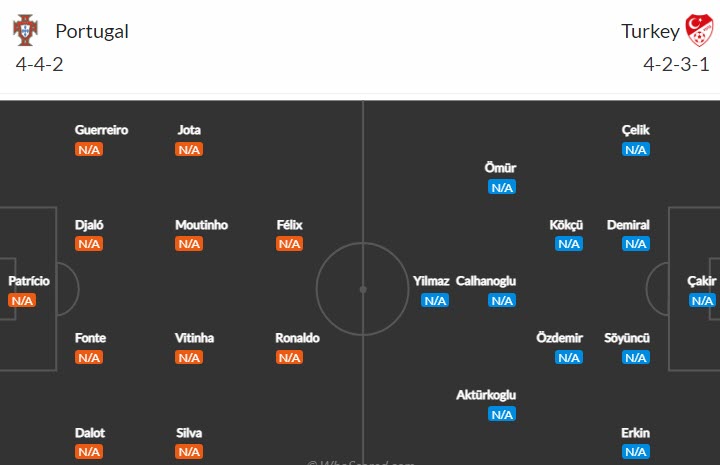
Task: Click the Turkey team crest icon
Action: [696, 30]
